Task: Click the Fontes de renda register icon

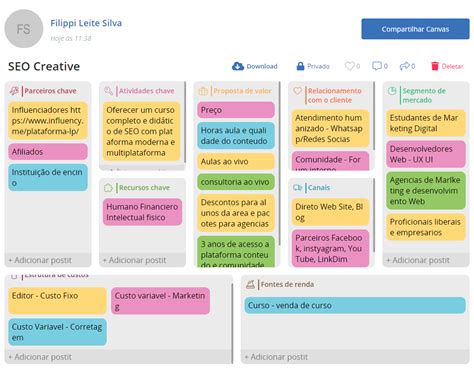Action: (x=250, y=284)
